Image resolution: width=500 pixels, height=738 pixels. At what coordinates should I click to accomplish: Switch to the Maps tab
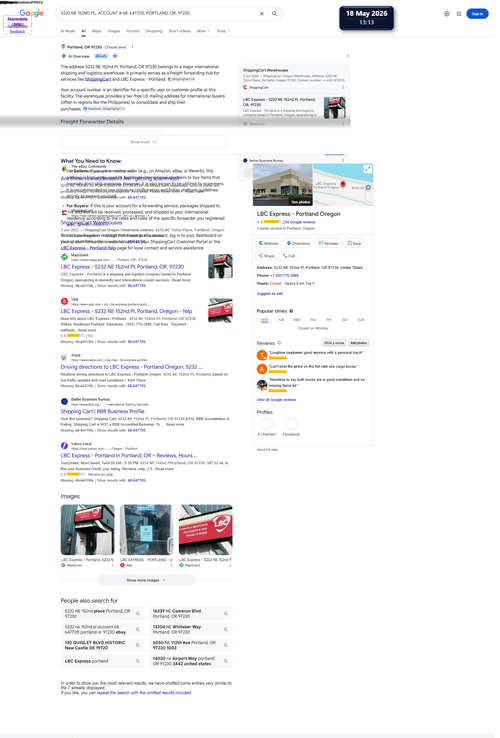[x=97, y=31]
